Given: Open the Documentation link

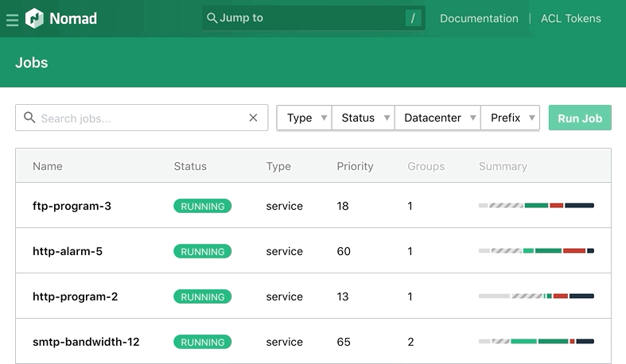Looking at the screenshot, I should 479,18.
